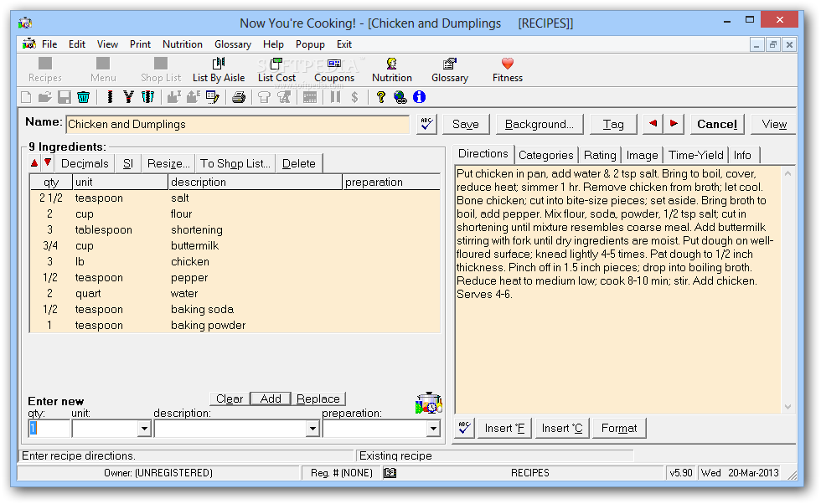Click the Insert °F button
Screen dimensions: 821x504
tap(504, 428)
